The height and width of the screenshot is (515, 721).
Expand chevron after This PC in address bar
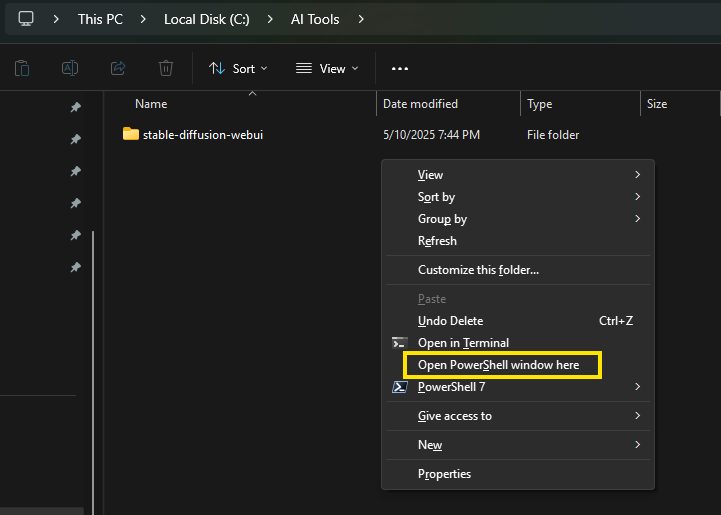[x=143, y=19]
